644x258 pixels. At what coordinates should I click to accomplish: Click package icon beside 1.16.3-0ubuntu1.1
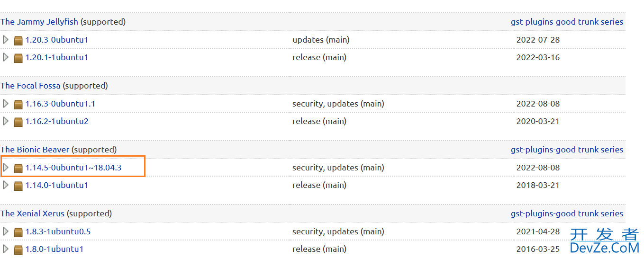(18, 104)
